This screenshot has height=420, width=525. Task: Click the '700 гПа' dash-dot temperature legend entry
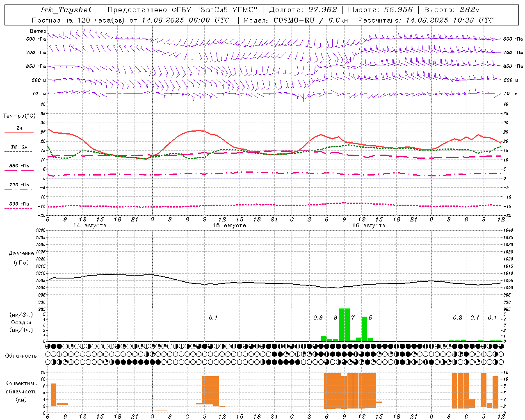click(19, 185)
